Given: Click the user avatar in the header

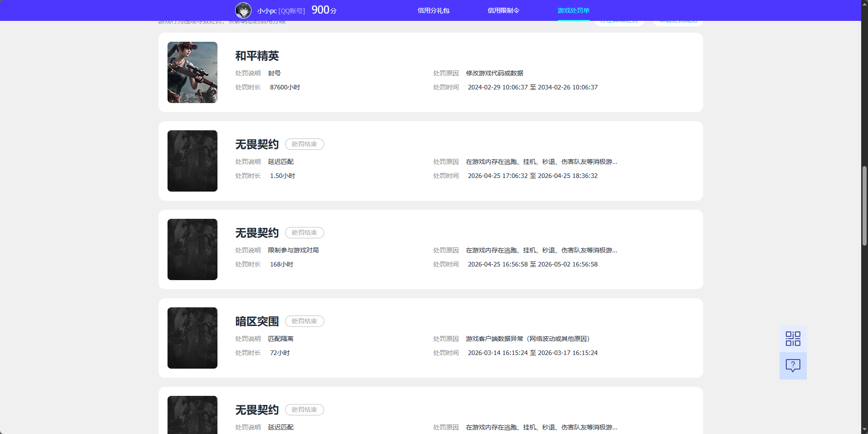Looking at the screenshot, I should pyautogui.click(x=243, y=10).
